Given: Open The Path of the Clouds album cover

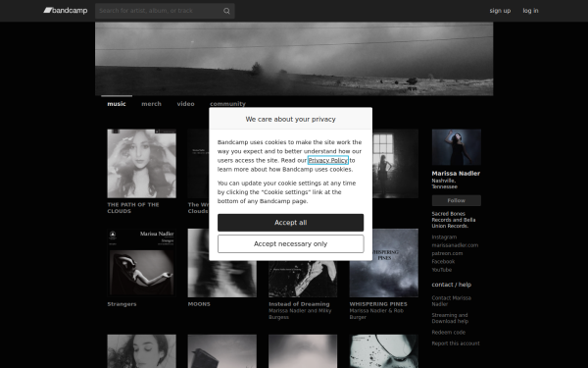Looking at the screenshot, I should click(142, 164).
